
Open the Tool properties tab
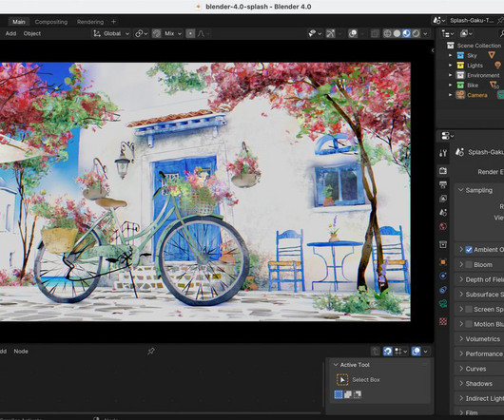click(443, 153)
